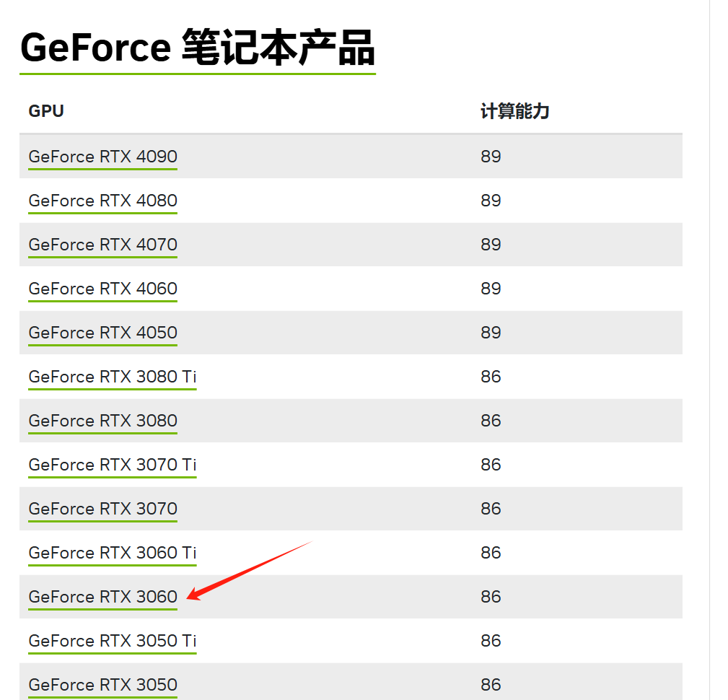728x700 pixels.
Task: Open the GeForce RTX 3080 Ti link
Action: coord(113,377)
